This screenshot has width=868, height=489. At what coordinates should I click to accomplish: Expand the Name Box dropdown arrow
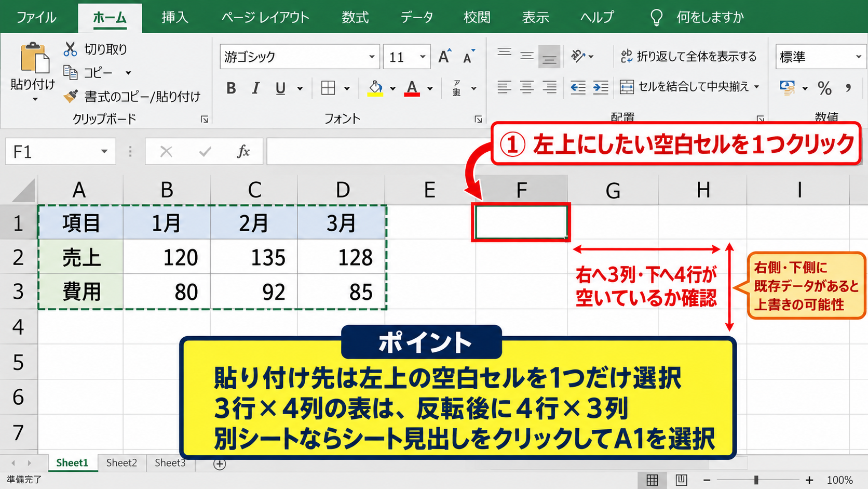click(104, 151)
